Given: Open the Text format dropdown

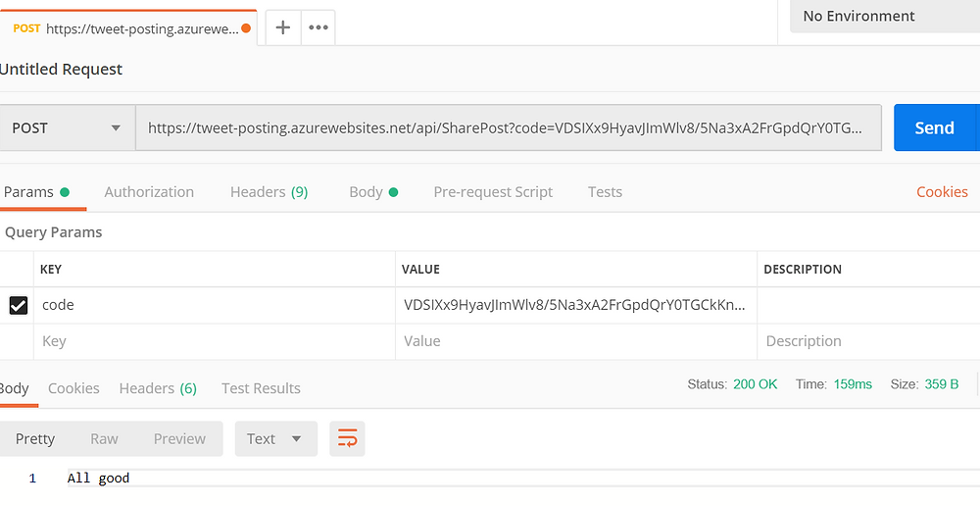Looking at the screenshot, I should click(275, 438).
